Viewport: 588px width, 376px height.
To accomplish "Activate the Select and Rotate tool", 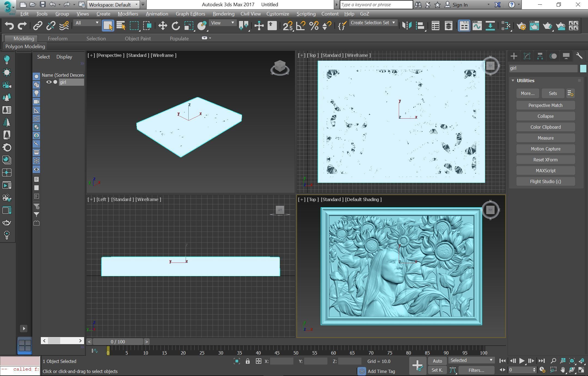I will click(x=176, y=26).
